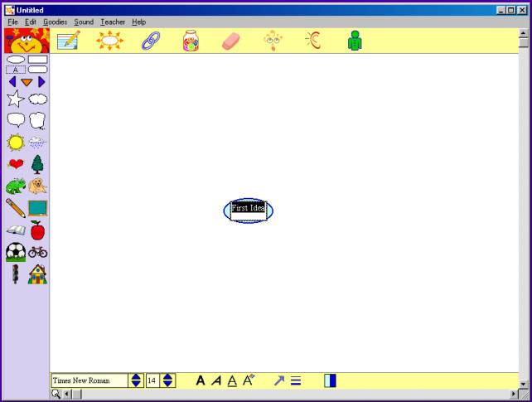Click the green person icon
Image resolution: width=532 pixels, height=402 pixels.
click(355, 41)
